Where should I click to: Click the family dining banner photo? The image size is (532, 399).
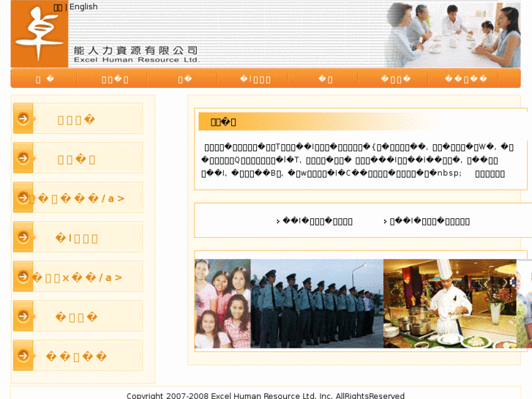[453, 35]
